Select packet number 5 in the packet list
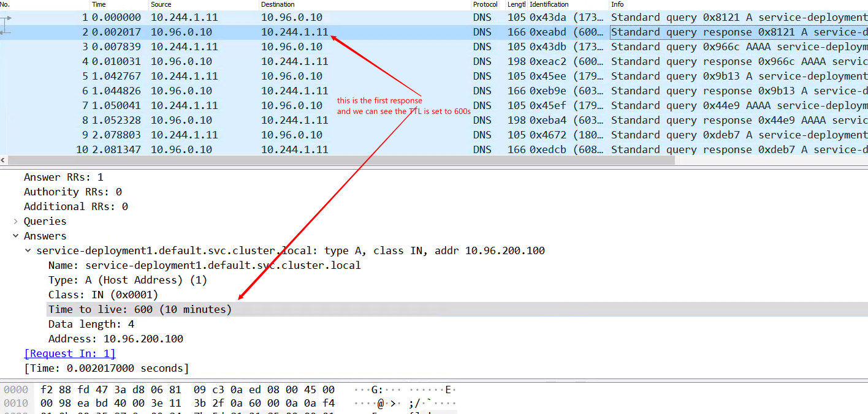The height and width of the screenshot is (414, 868). 184,76
